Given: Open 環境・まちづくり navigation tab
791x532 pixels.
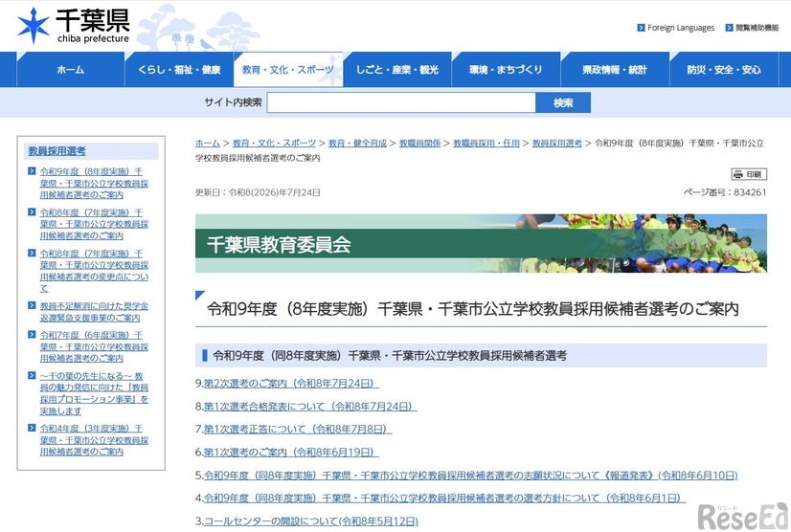Looking at the screenshot, I should (506, 70).
